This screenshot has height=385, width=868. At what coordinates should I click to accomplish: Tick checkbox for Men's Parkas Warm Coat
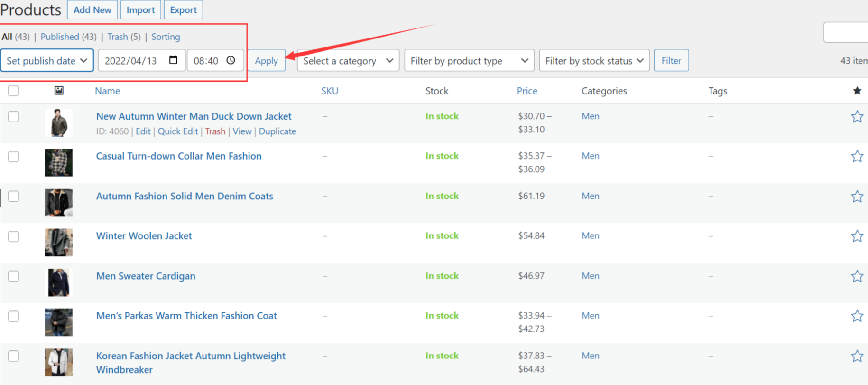pos(14,316)
